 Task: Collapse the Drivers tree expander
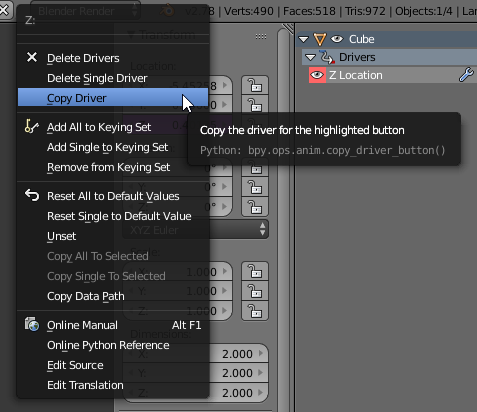point(310,57)
